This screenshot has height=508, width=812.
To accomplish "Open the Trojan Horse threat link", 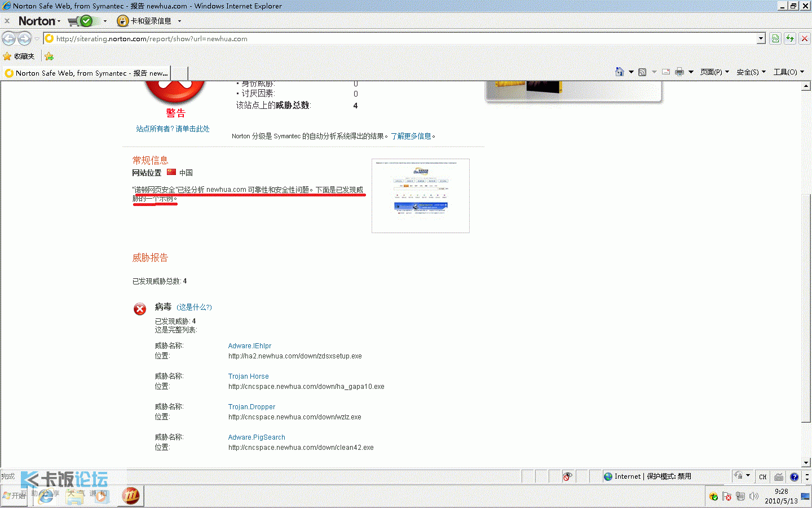I will [248, 376].
